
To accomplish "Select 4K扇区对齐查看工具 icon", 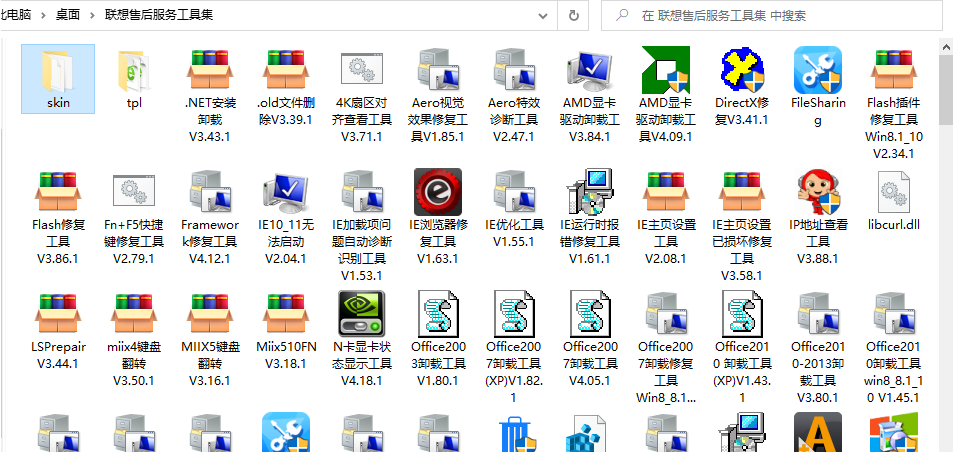I will pos(362,68).
